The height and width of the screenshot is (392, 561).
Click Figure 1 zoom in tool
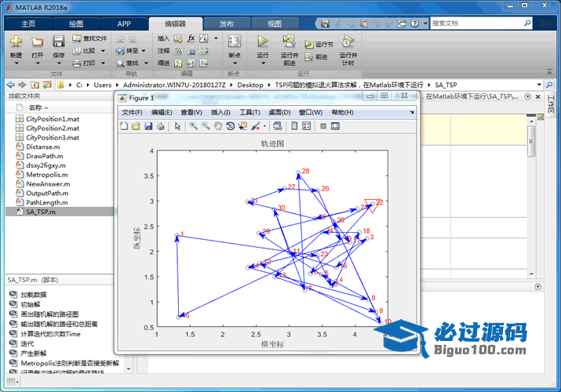click(194, 126)
